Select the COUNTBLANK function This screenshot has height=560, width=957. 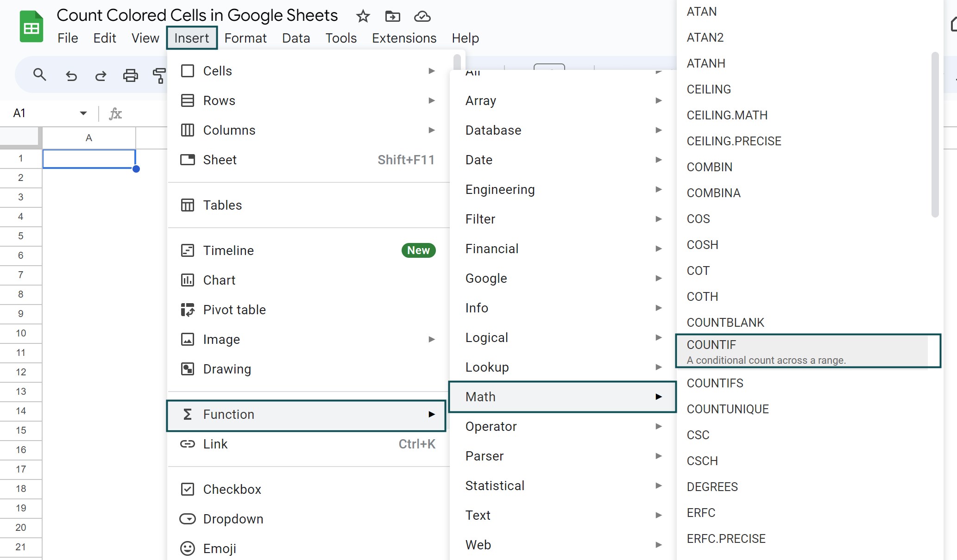coord(803,323)
